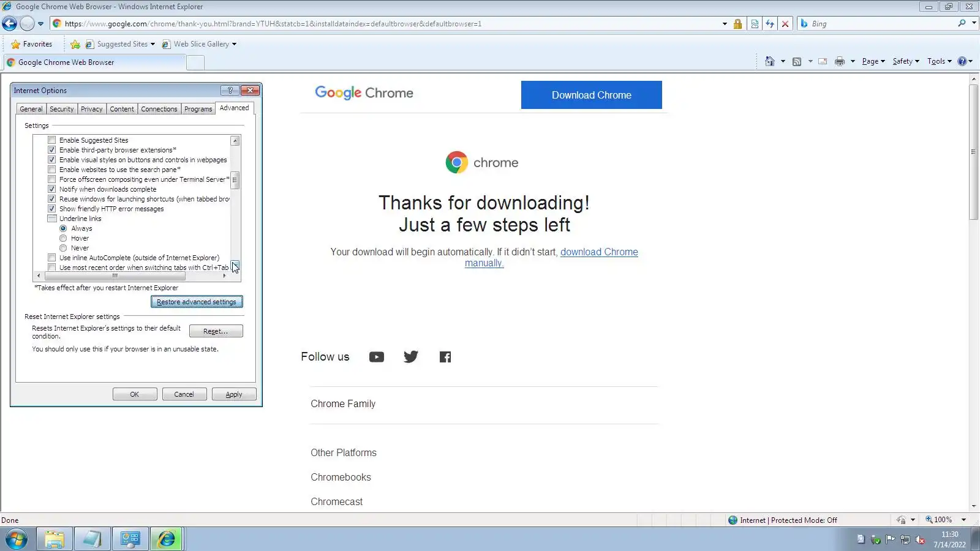This screenshot has width=980, height=551.
Task: Open the Home page icon in command bar
Action: [770, 61]
